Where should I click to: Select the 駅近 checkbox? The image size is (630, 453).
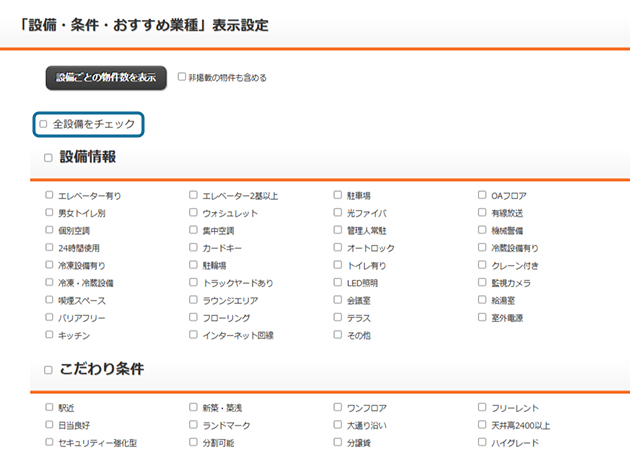click(x=49, y=408)
